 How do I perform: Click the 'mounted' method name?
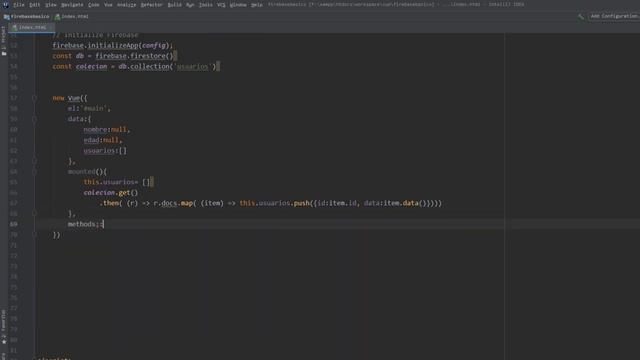pyautogui.click(x=81, y=172)
